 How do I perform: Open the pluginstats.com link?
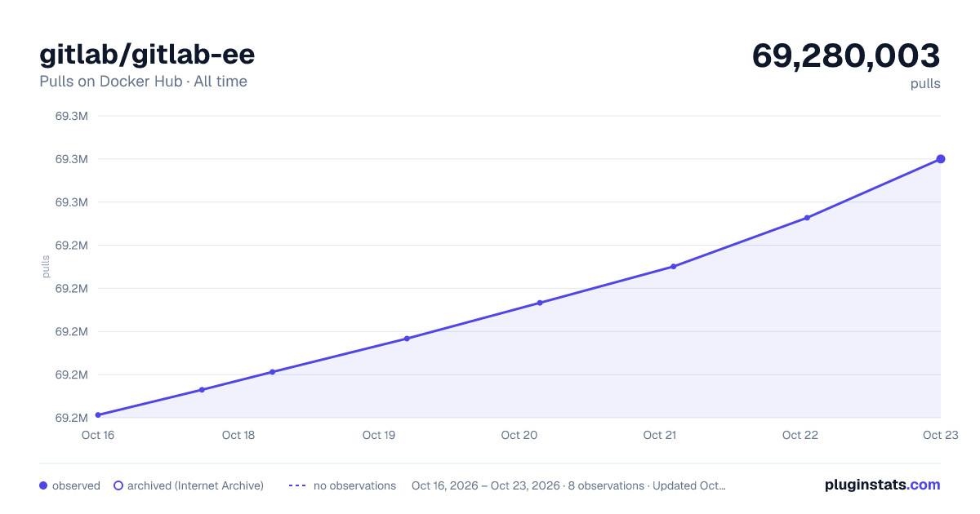coord(882,485)
